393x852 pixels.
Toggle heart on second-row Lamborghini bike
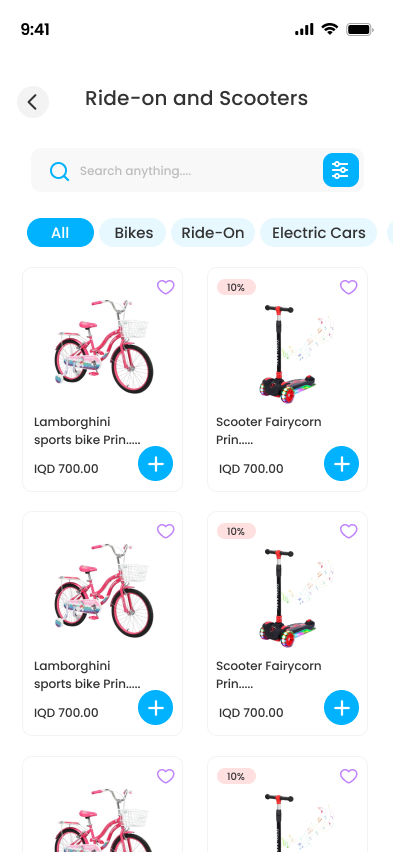pos(166,531)
